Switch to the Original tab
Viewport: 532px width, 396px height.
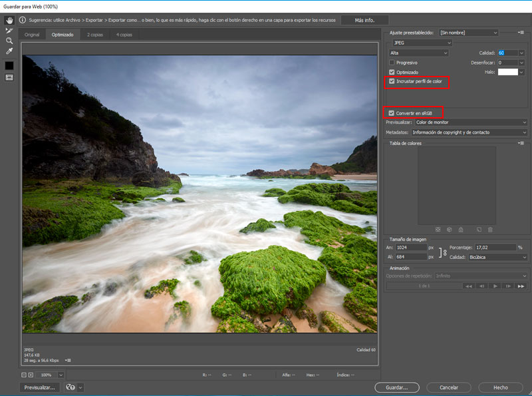[x=32, y=34]
